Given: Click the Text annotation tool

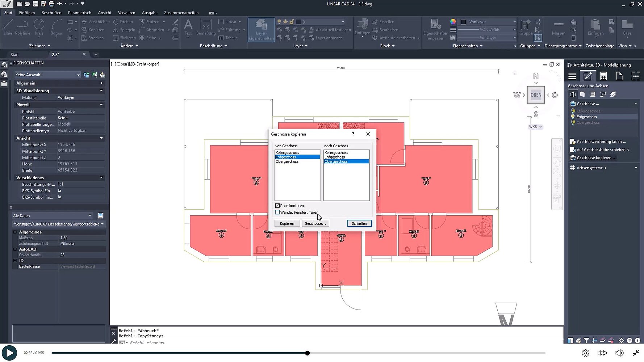Looking at the screenshot, I should pos(188,27).
